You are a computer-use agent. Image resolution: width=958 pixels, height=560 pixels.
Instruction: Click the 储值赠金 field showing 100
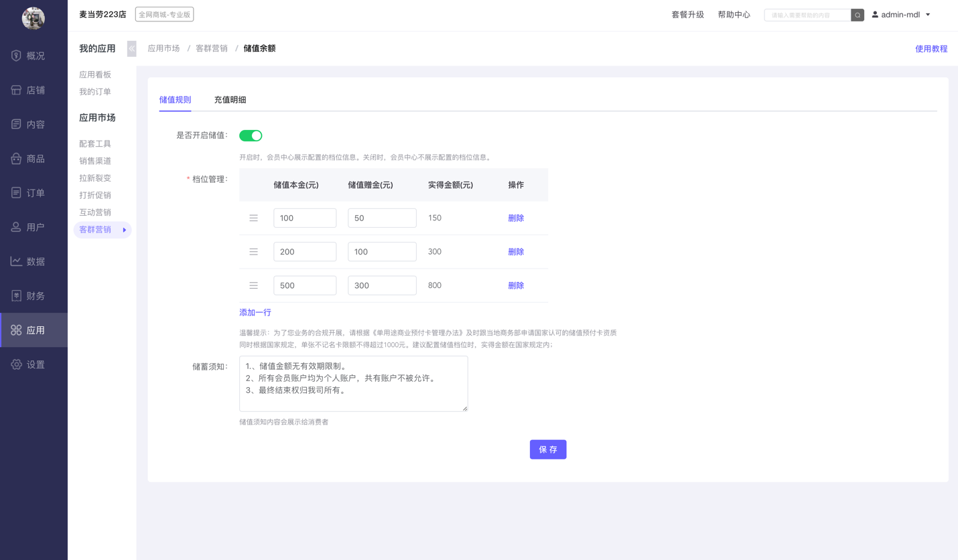pyautogui.click(x=382, y=252)
